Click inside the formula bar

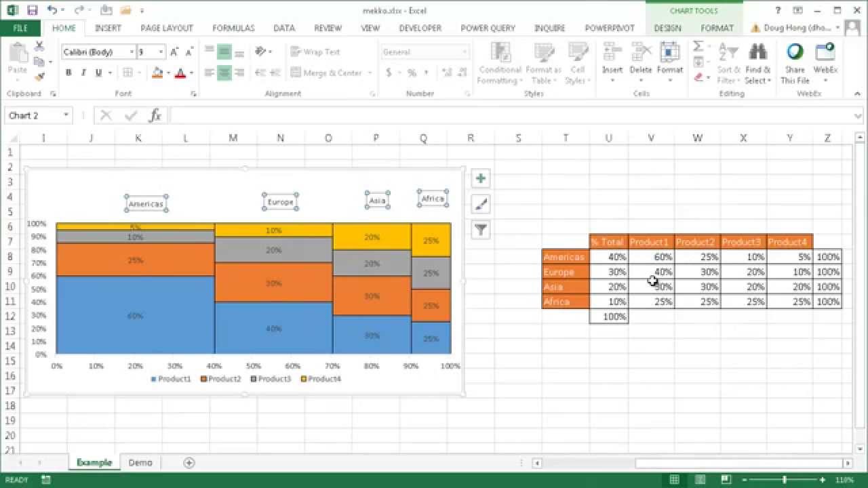coord(512,115)
